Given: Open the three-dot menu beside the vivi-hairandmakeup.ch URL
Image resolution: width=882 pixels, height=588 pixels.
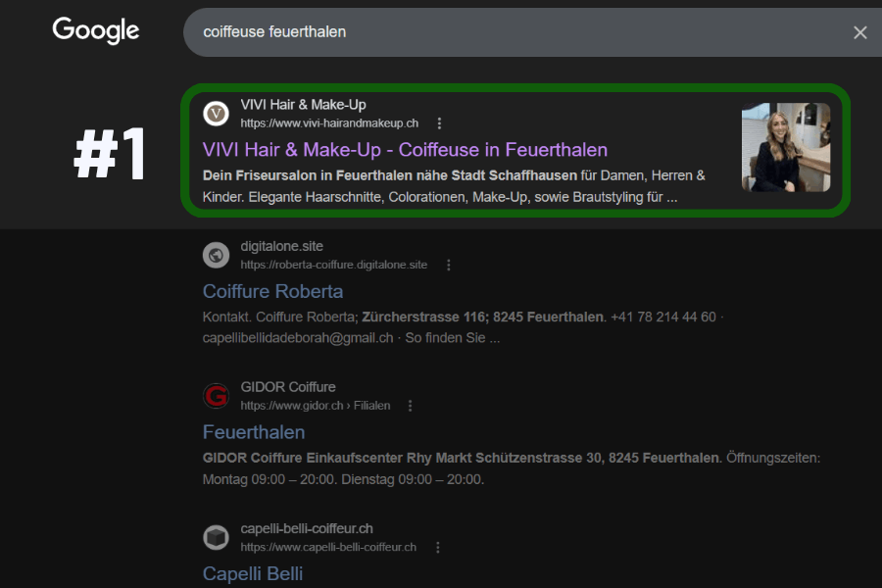Looking at the screenshot, I should point(439,123).
